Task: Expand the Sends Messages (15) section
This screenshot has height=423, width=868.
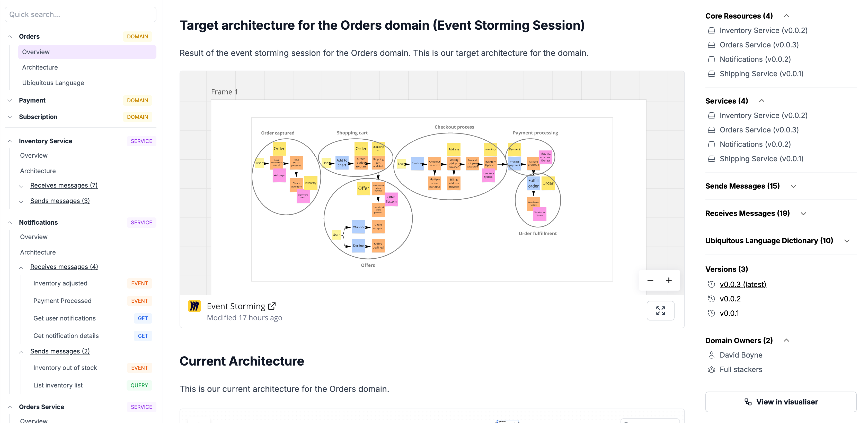Action: [794, 186]
